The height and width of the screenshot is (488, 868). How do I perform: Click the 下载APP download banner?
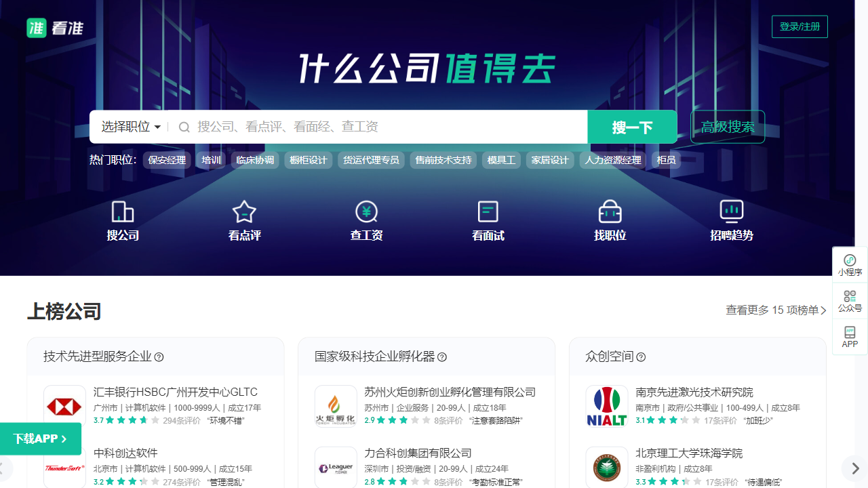click(41, 439)
